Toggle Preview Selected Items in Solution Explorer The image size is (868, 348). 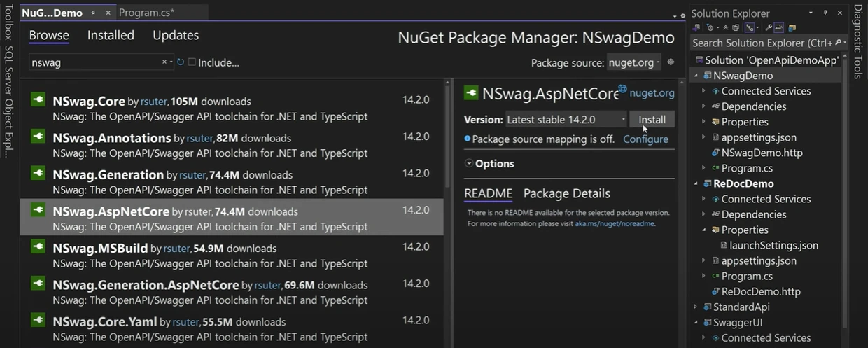click(x=778, y=27)
